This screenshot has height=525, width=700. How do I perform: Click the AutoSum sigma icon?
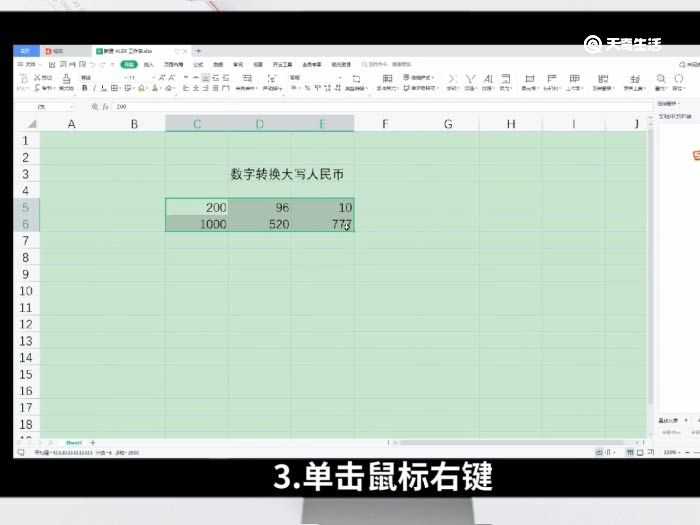[452, 79]
